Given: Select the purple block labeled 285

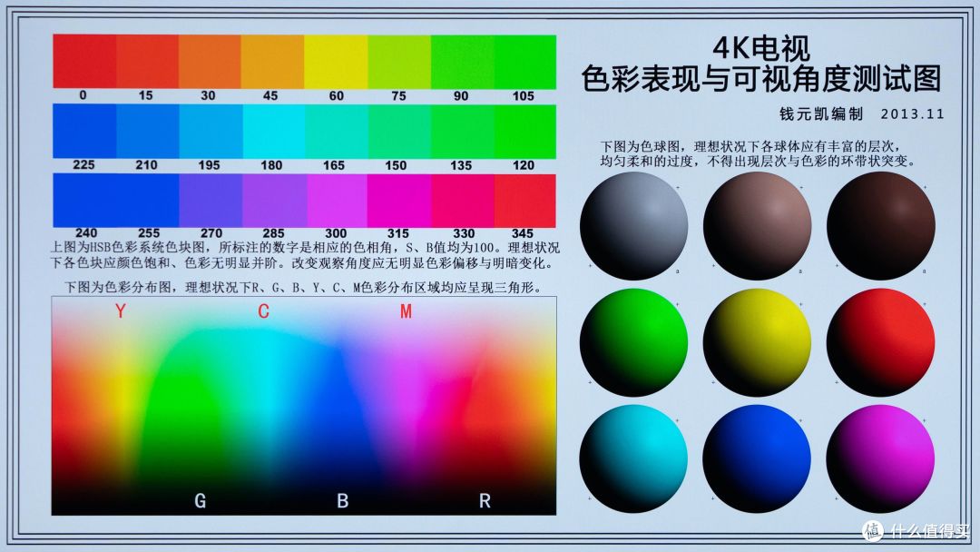Looking at the screenshot, I should [x=274, y=201].
